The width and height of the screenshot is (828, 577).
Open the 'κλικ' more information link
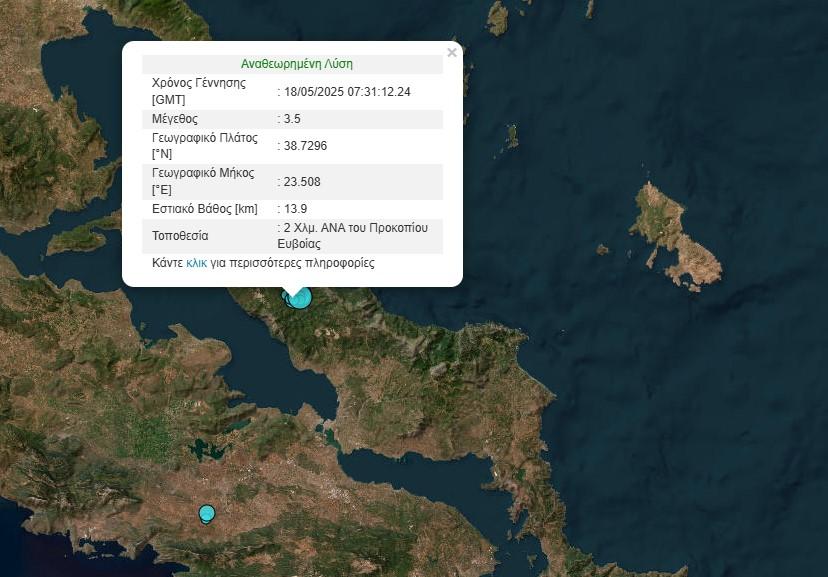click(196, 263)
